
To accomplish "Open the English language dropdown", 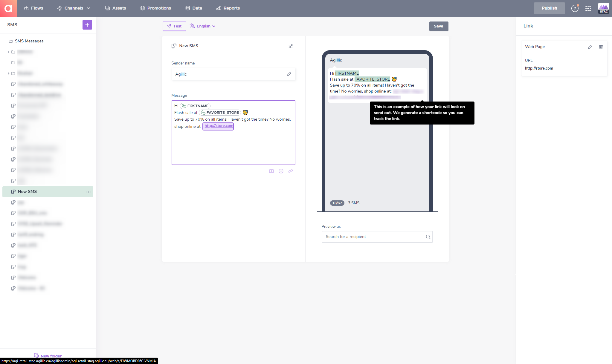I will [202, 26].
